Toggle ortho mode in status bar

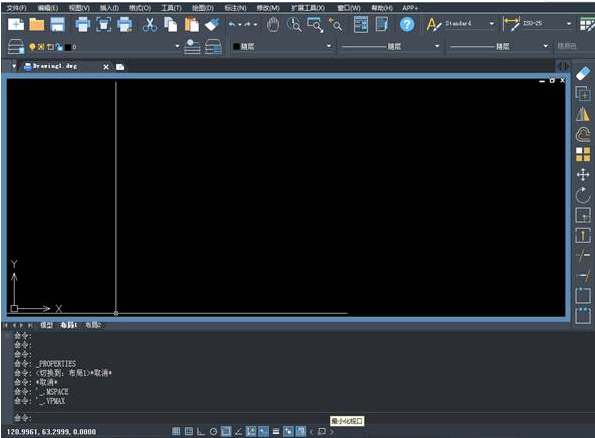pos(201,431)
